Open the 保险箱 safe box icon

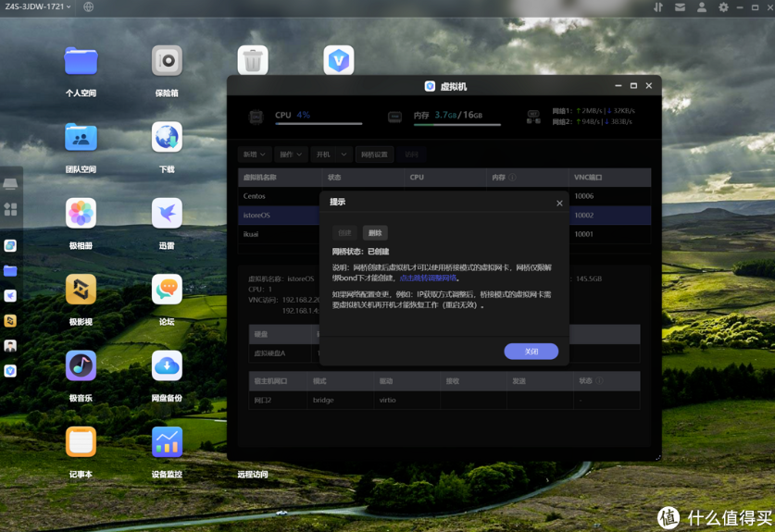(x=167, y=61)
